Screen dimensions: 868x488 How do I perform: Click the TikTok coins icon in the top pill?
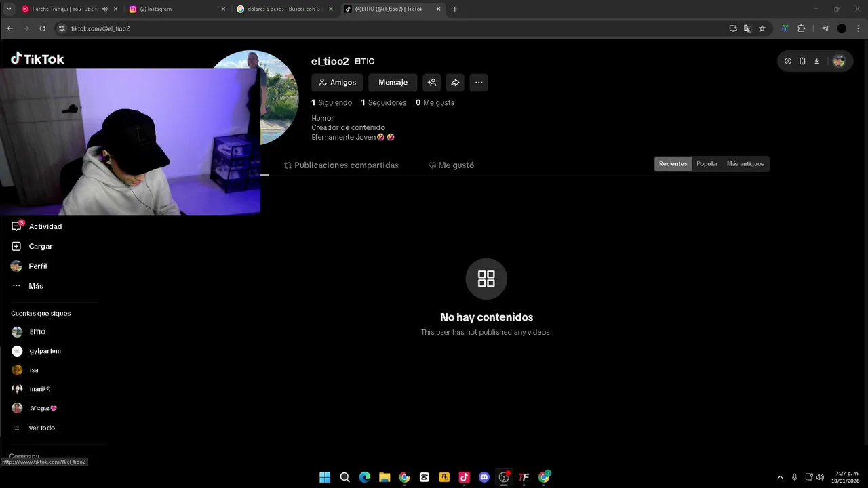(788, 61)
